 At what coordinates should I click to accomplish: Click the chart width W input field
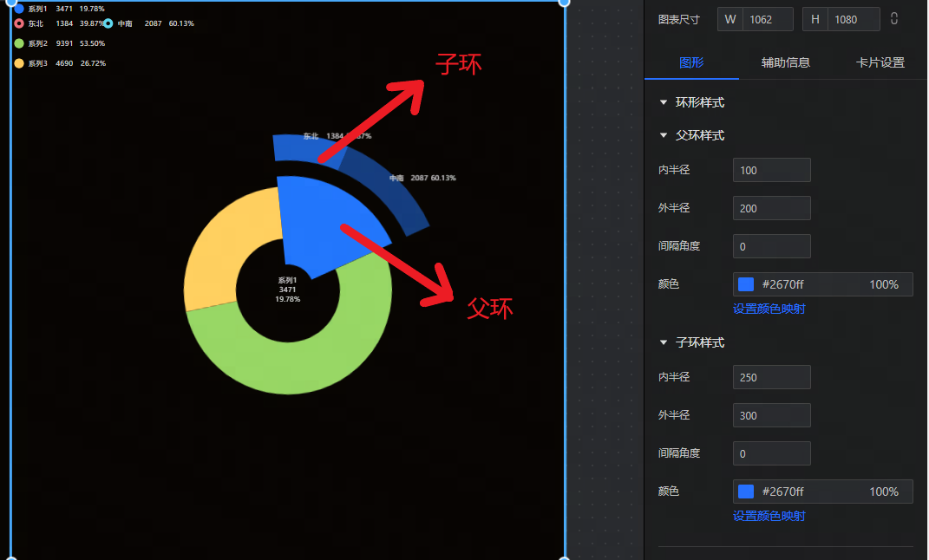[x=767, y=19]
